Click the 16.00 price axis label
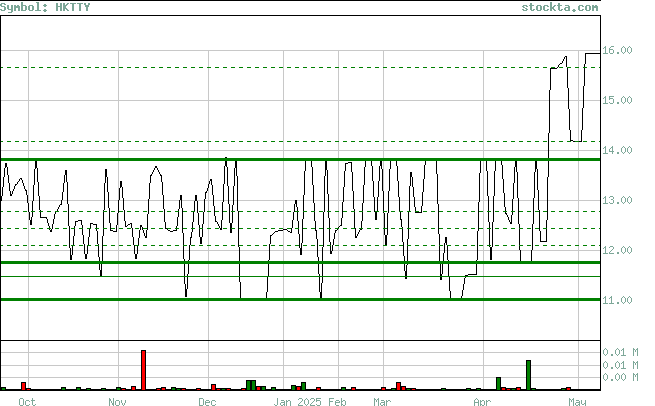Screen dimensions: 655x406 (x=617, y=50)
